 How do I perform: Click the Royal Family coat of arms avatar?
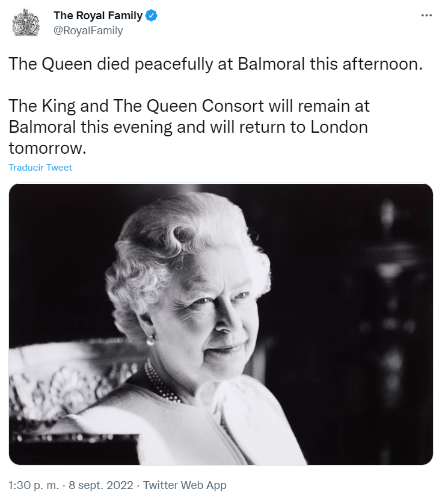point(26,23)
